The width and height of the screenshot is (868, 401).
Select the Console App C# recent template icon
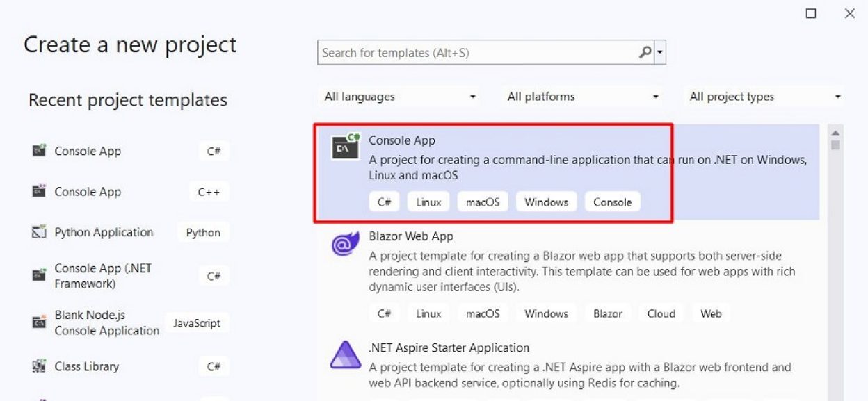click(x=39, y=151)
